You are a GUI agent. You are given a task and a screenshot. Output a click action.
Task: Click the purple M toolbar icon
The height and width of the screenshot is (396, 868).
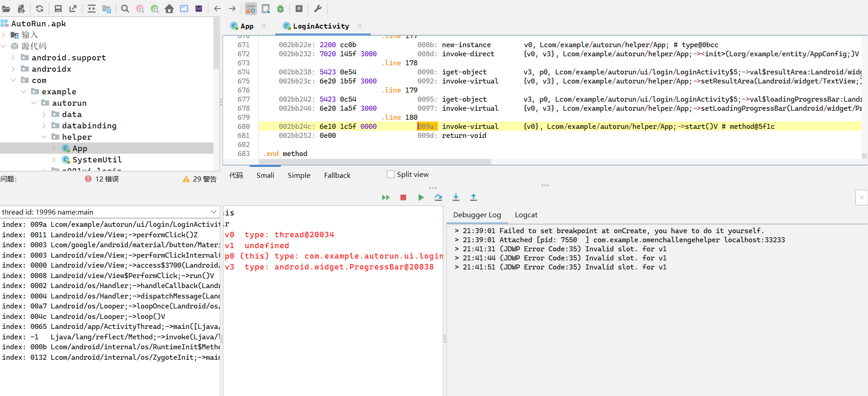point(199,9)
